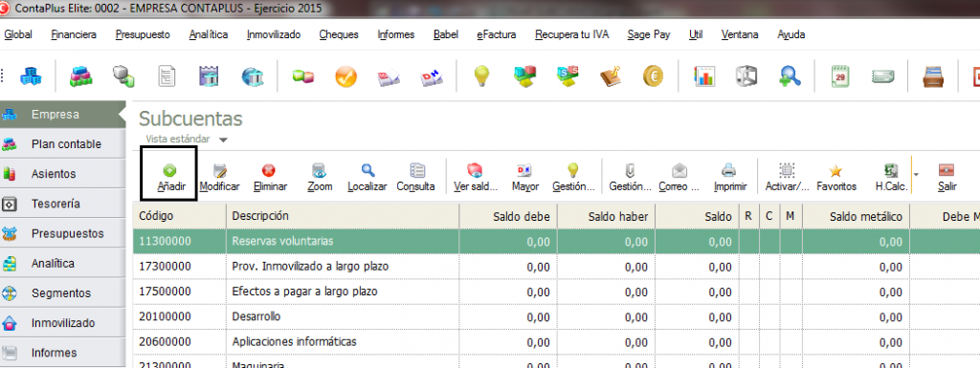This screenshot has width=980, height=368.
Task: Click the Favoritos star button
Action: [x=836, y=177]
